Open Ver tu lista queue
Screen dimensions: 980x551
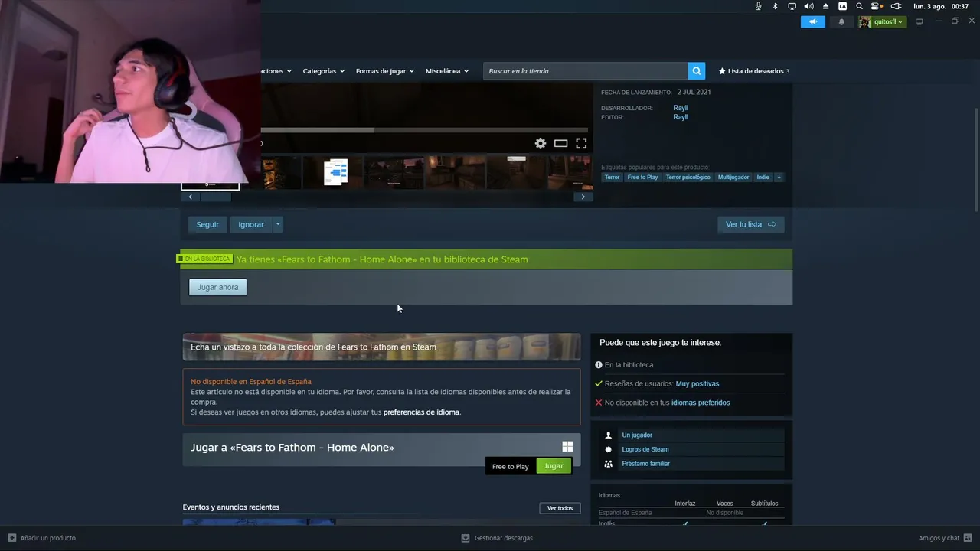(x=751, y=224)
